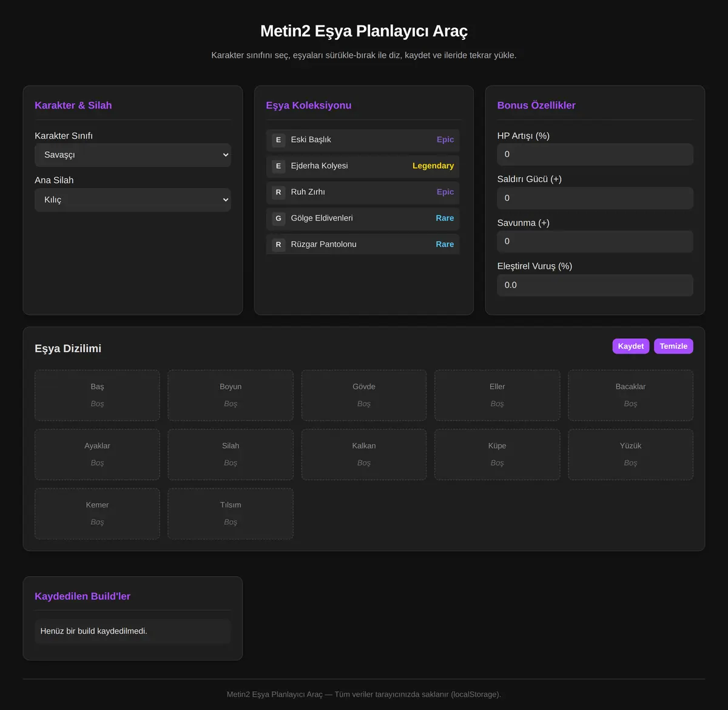Click the Rare label on Rüzgar Pantolonu
The height and width of the screenshot is (710, 728).
point(445,244)
